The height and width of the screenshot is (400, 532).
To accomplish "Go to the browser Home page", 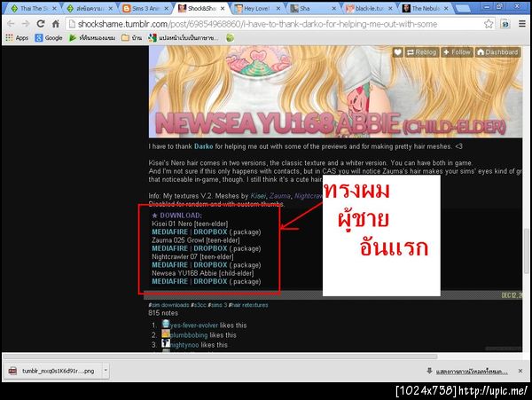I will [56, 24].
